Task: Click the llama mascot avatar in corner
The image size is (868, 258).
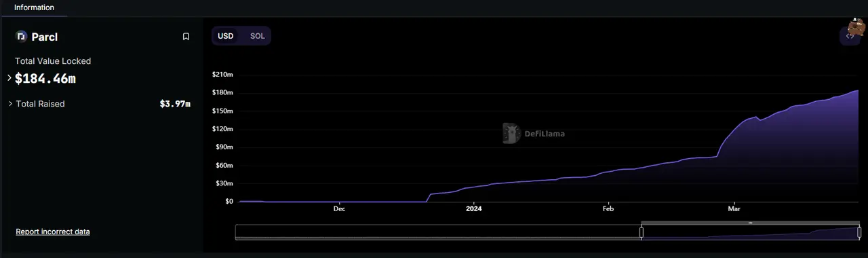Action: (x=856, y=27)
